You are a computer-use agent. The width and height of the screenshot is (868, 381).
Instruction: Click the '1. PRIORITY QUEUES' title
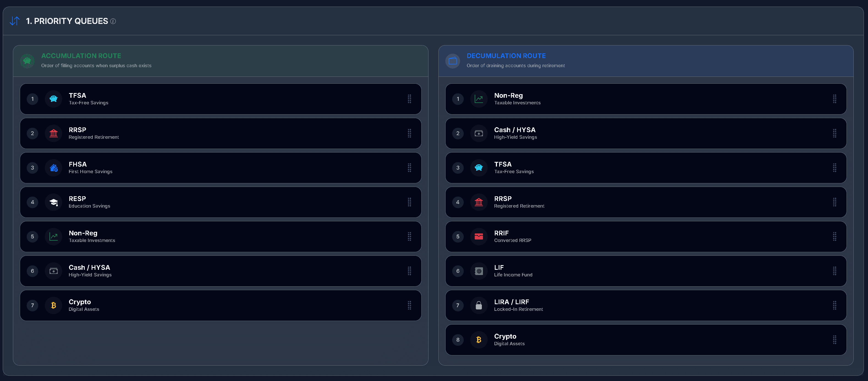(67, 21)
